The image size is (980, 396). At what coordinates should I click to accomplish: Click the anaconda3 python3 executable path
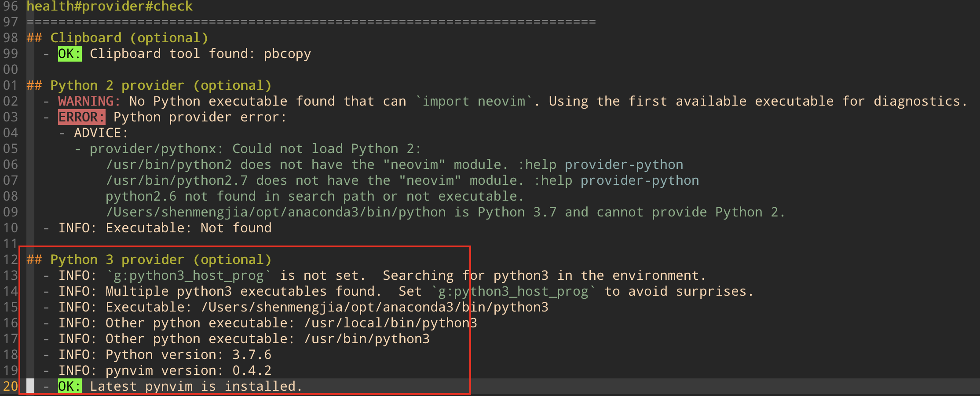coord(374,307)
